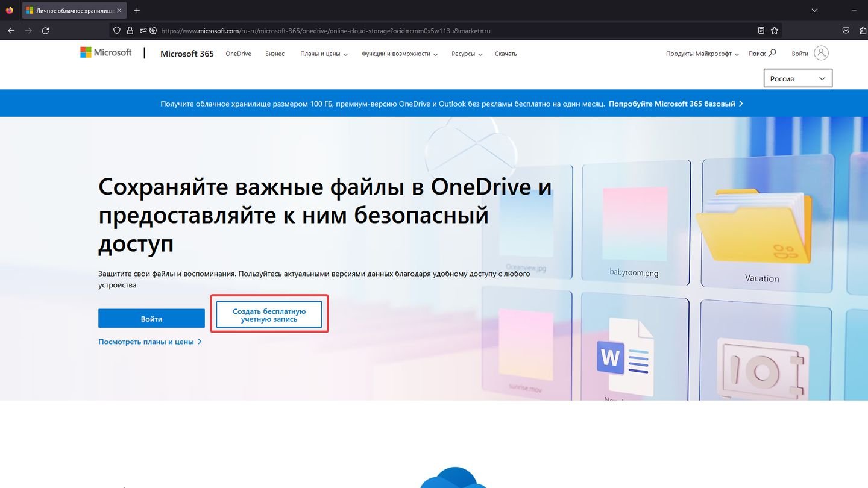Expand the Функции и возможности menu
The width and height of the screenshot is (868, 488).
click(400, 54)
